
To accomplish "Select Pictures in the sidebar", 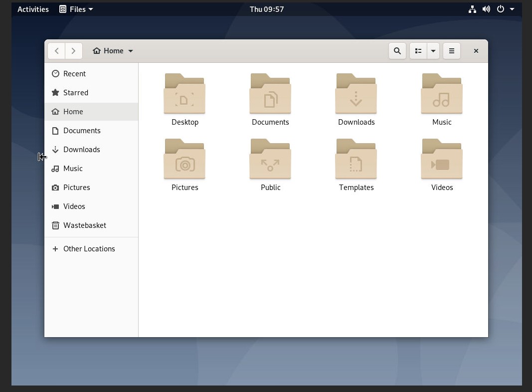I will point(91,188).
